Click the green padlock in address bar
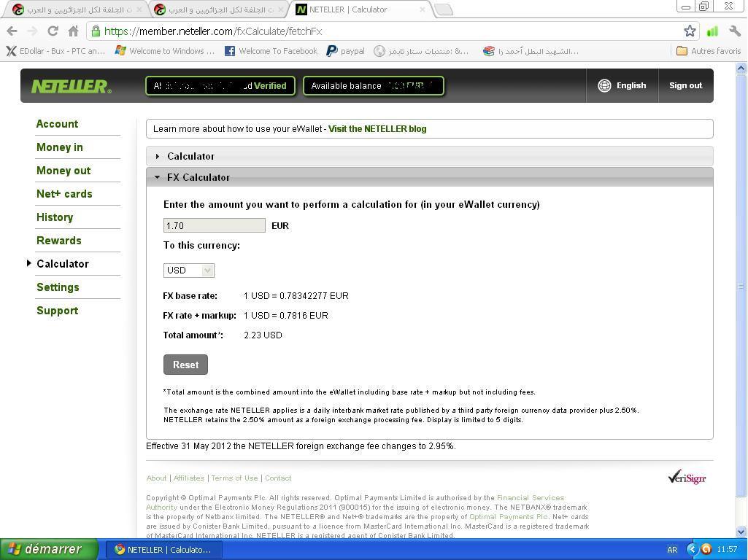Screen dimensions: 748x560 96,31
